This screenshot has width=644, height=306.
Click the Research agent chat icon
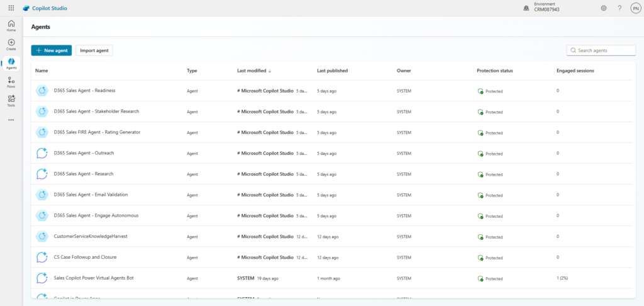(x=42, y=174)
